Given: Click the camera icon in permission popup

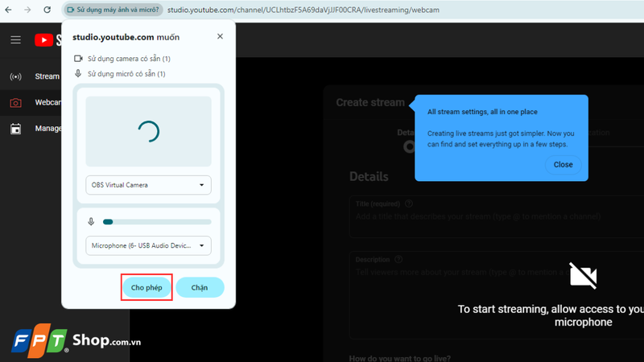Looking at the screenshot, I should click(x=78, y=59).
